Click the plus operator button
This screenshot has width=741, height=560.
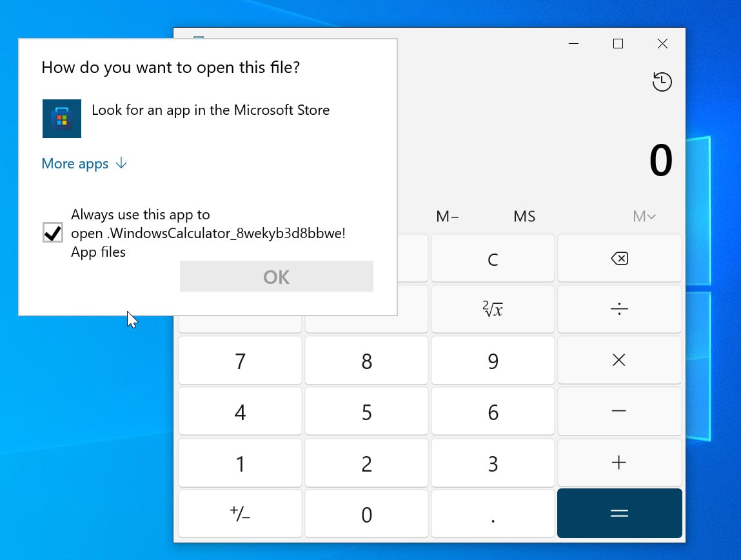click(x=619, y=462)
